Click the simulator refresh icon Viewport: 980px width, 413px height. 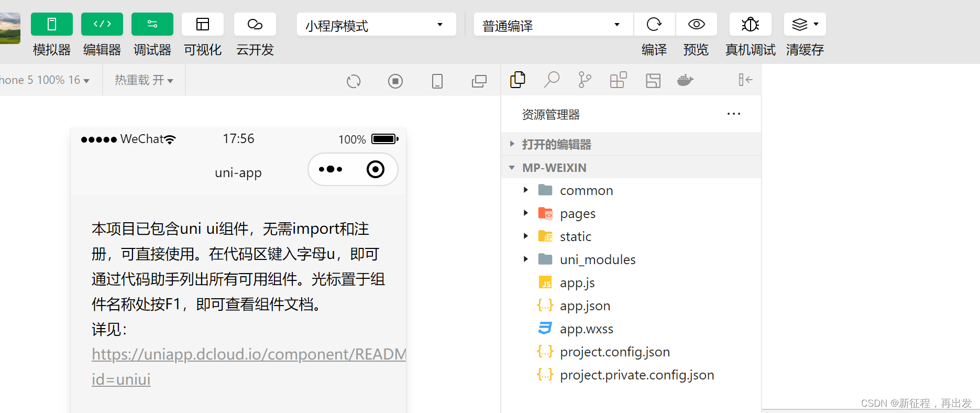point(354,81)
